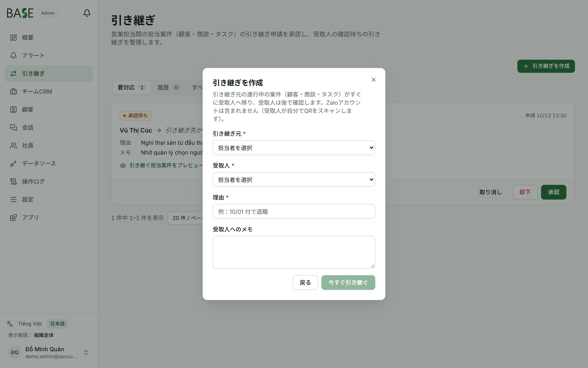Click the green 承認 approve button
The image size is (588, 368).
click(x=553, y=192)
